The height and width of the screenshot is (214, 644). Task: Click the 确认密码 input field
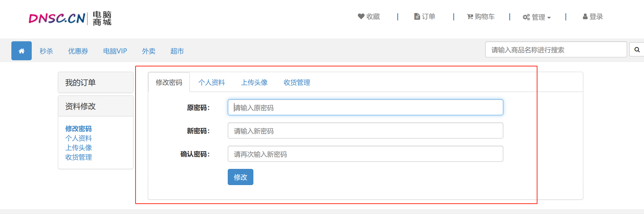pyautogui.click(x=365, y=154)
